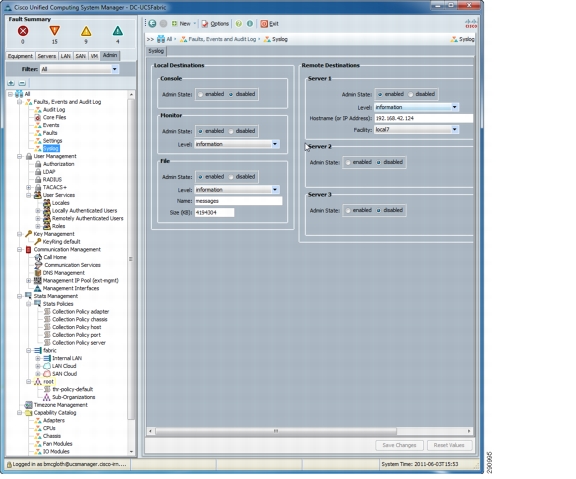Open Options from the toolbar
This screenshot has width=576, height=479.
coord(215,24)
